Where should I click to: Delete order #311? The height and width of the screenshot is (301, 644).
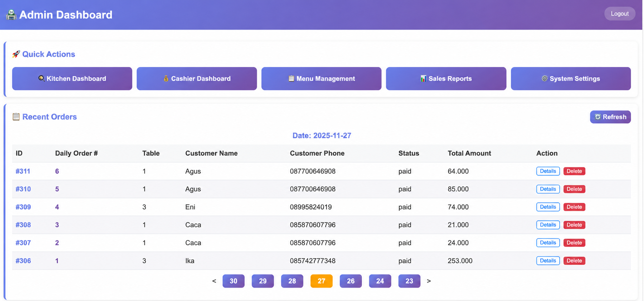tap(574, 171)
